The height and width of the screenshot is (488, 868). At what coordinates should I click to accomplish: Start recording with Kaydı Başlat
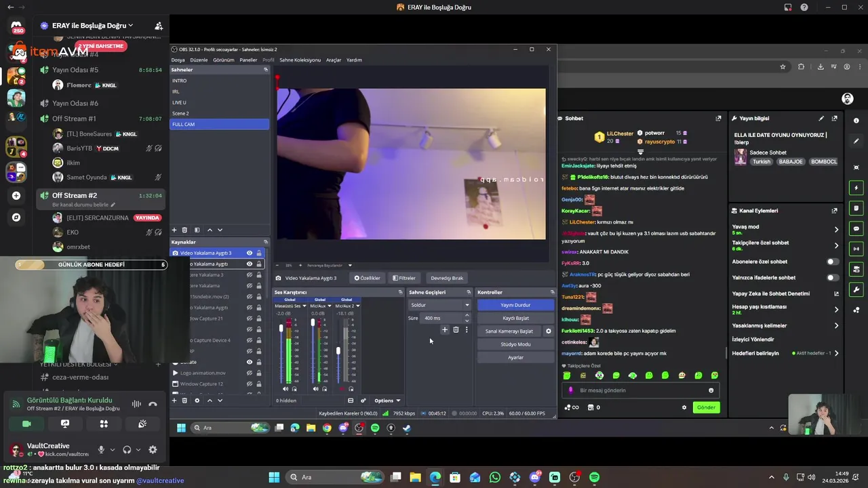pyautogui.click(x=515, y=318)
